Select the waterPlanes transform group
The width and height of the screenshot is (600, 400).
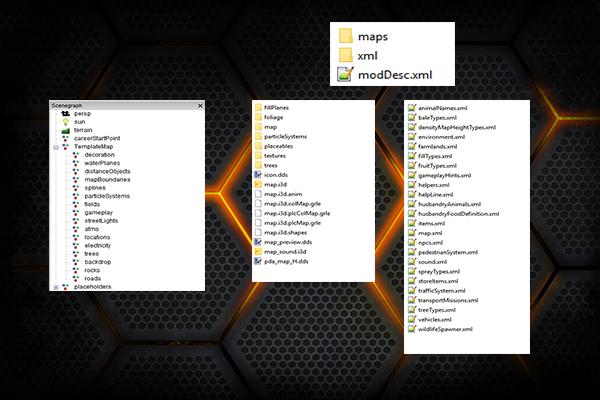pos(103,163)
